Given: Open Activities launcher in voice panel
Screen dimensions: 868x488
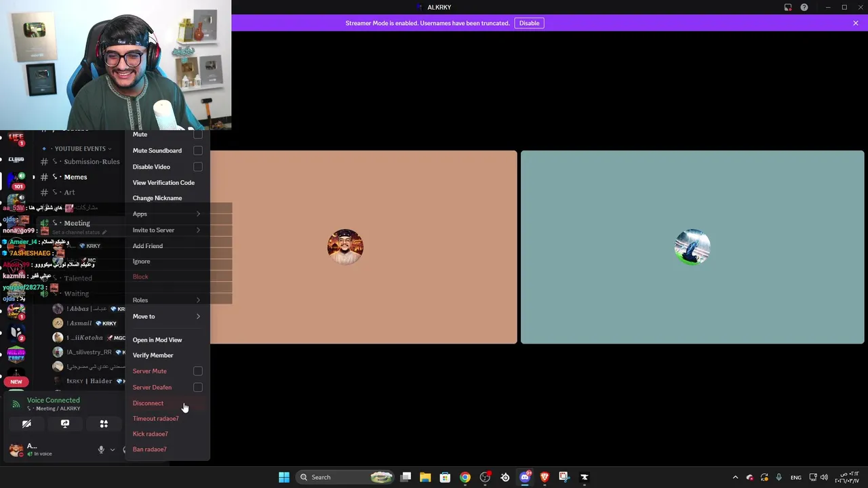Looking at the screenshot, I should tap(104, 424).
